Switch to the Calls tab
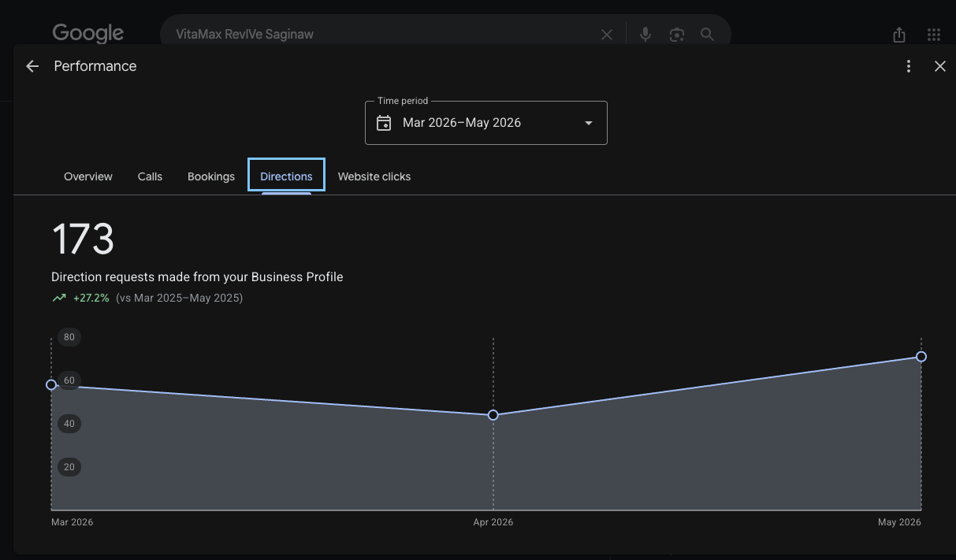Image resolution: width=956 pixels, height=560 pixels. pos(150,176)
